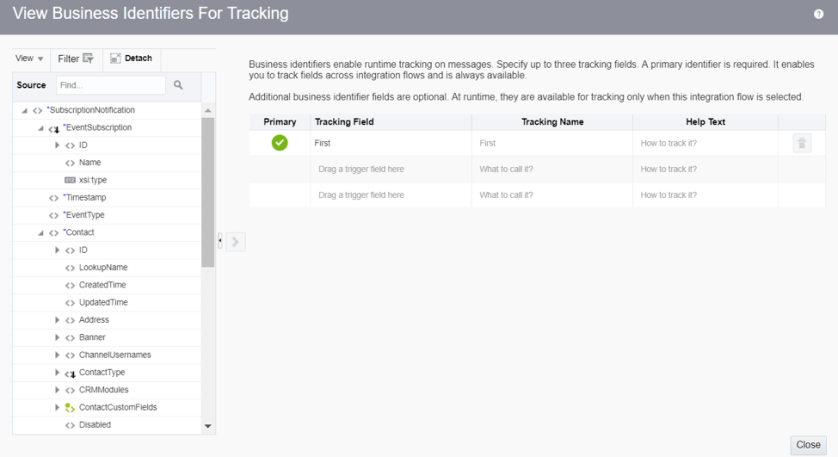Click the xsi:type attribute icon
The height and width of the screenshot is (457, 838).
point(70,180)
